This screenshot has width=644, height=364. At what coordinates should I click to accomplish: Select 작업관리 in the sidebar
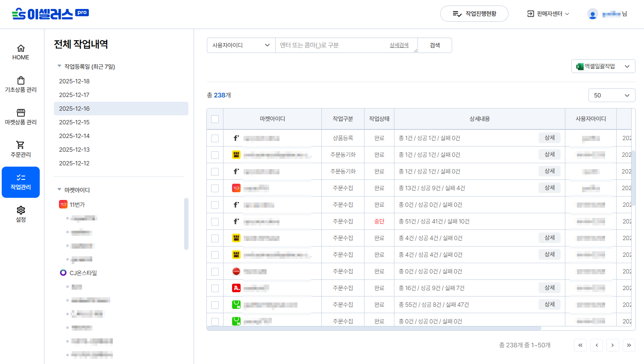(21, 182)
